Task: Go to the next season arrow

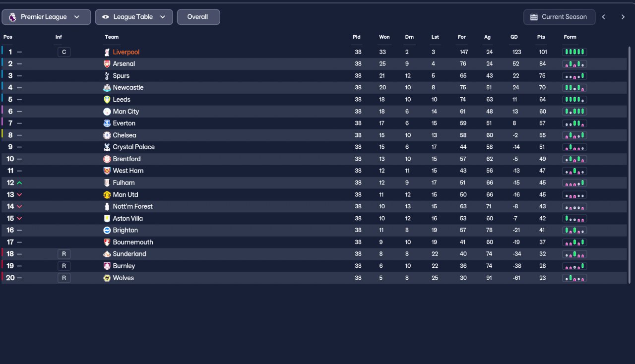Action: click(x=623, y=17)
